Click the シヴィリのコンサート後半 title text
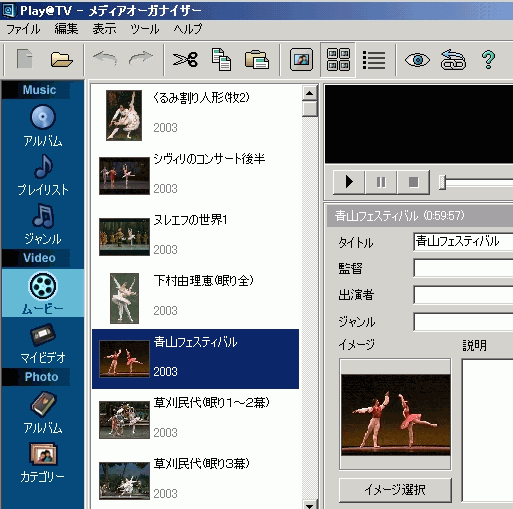513x509 pixels. pos(209,159)
